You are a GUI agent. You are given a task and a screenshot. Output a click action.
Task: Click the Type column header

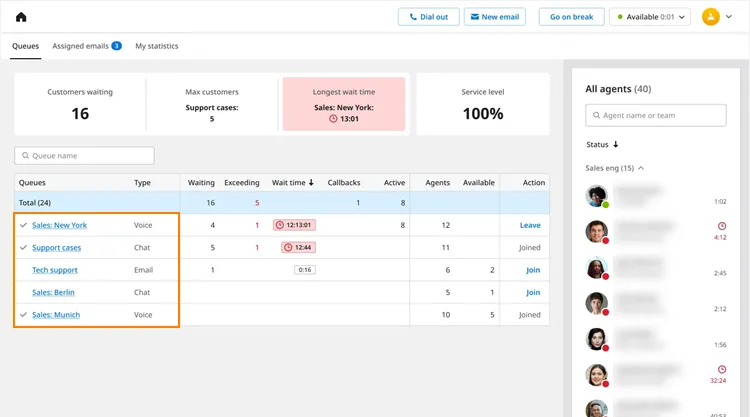142,183
